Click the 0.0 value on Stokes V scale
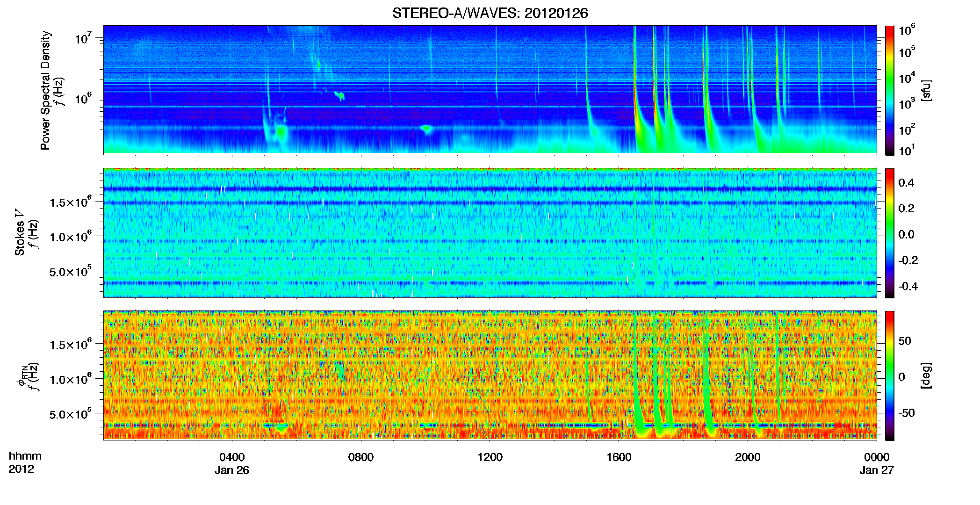 pos(906,235)
